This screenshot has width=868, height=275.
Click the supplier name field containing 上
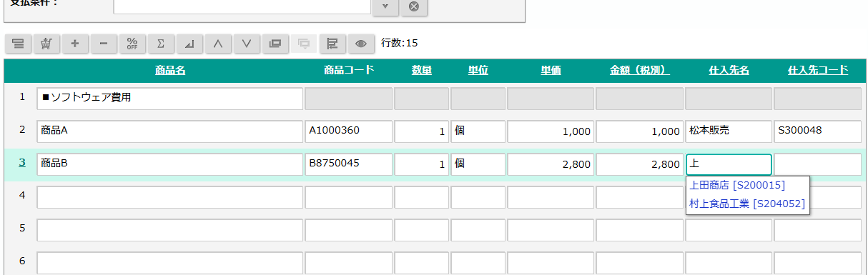(x=729, y=164)
